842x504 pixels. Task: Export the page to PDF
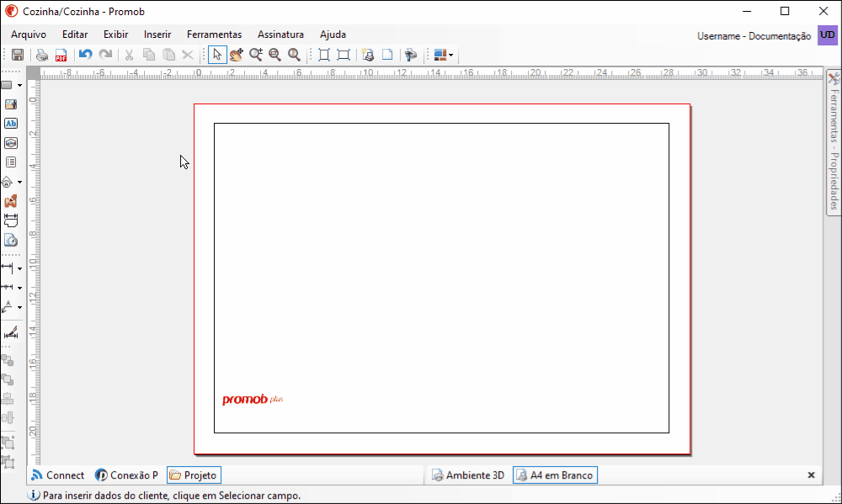point(61,55)
